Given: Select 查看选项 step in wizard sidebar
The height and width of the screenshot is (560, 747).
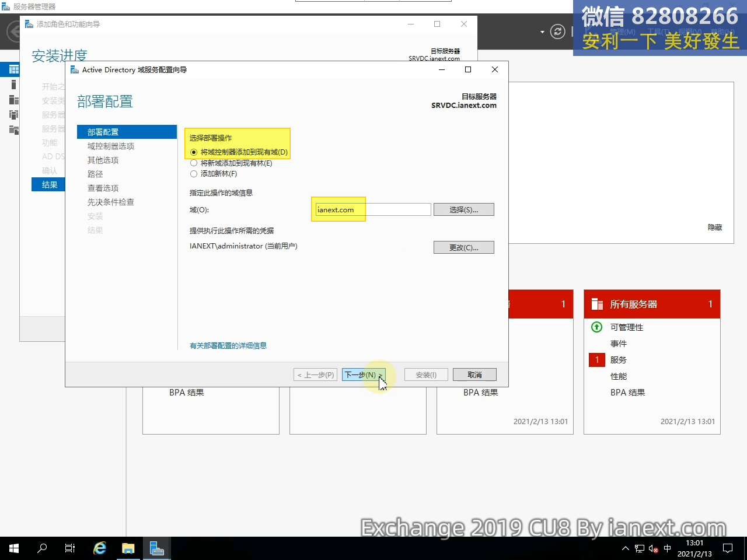Looking at the screenshot, I should [x=103, y=188].
